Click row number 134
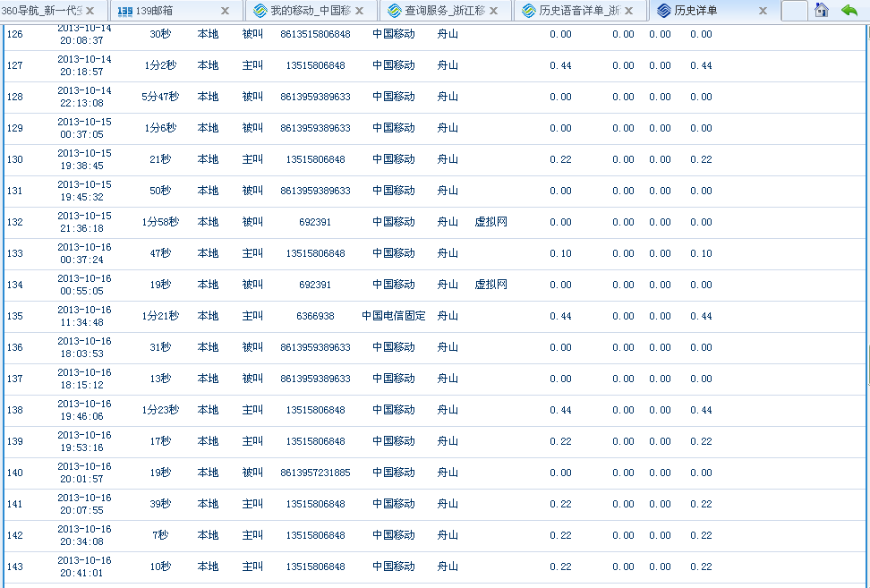Screen dimensions: 870x588 [15, 285]
